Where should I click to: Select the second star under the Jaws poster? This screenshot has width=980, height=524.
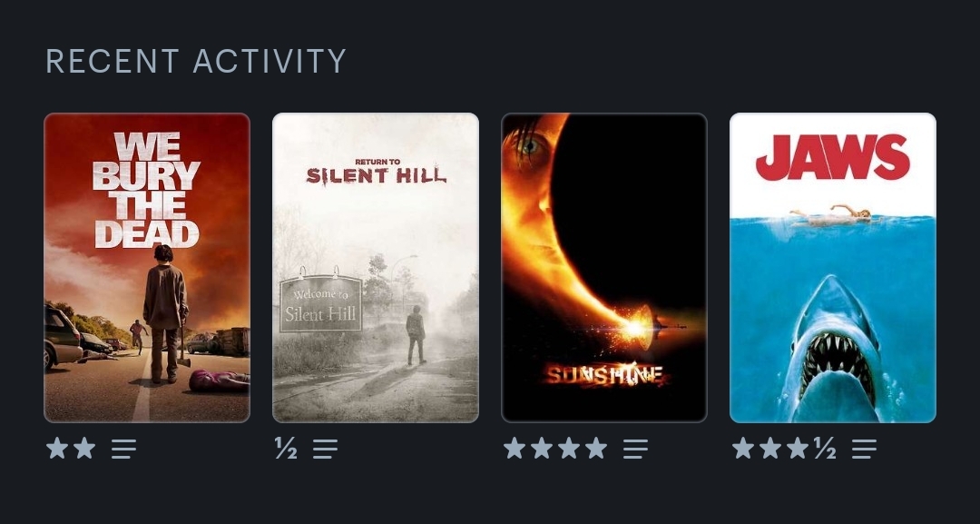[770, 448]
